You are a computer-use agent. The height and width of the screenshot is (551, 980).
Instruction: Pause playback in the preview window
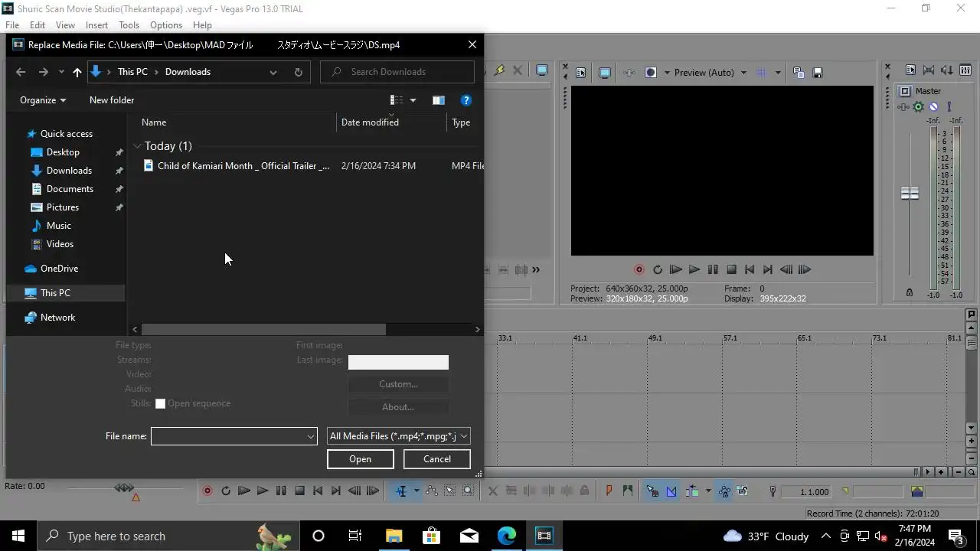[x=713, y=269]
